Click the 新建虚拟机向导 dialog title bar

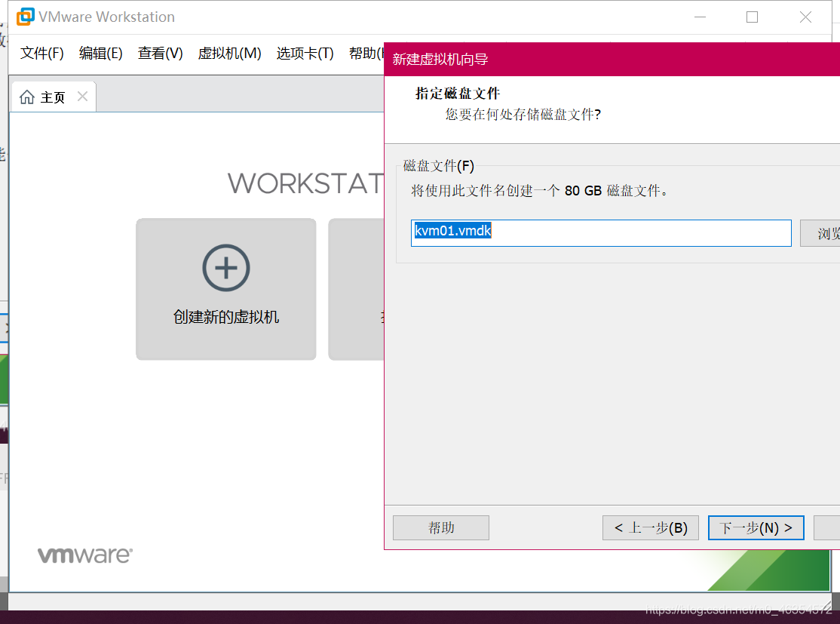[x=612, y=59]
